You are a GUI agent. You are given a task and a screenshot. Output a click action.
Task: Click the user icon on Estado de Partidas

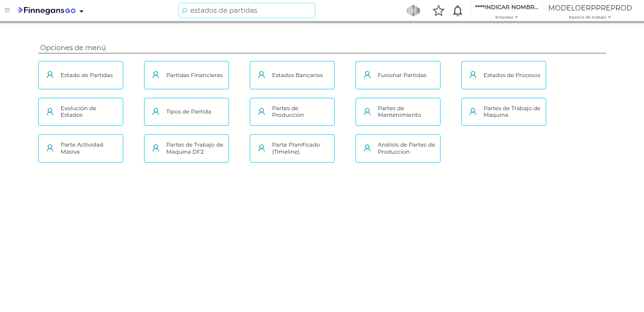[x=50, y=75]
